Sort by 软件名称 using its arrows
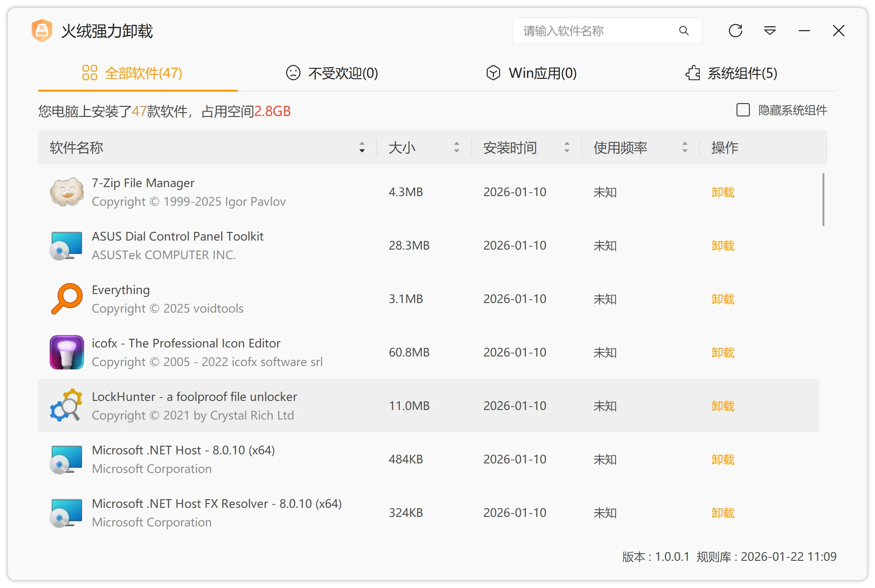 [362, 147]
